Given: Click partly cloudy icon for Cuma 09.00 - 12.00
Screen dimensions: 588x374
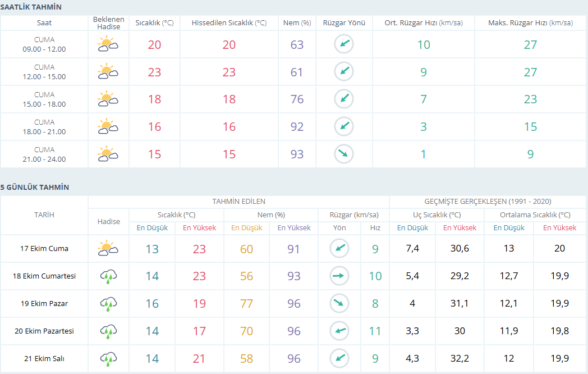Looking at the screenshot, I should tap(108, 44).
